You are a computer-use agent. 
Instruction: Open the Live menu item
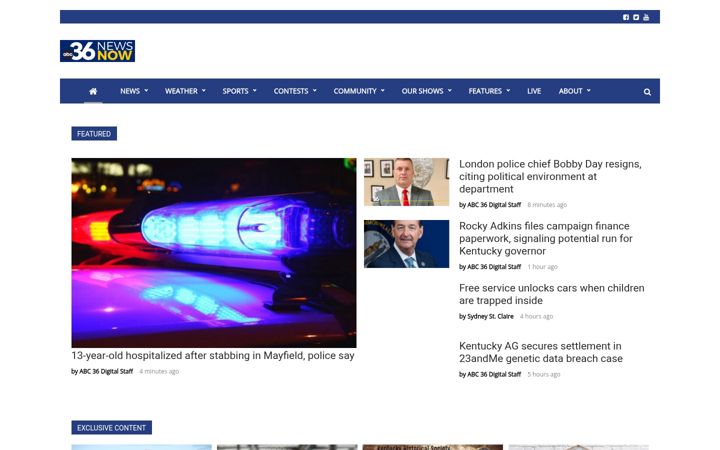click(534, 91)
